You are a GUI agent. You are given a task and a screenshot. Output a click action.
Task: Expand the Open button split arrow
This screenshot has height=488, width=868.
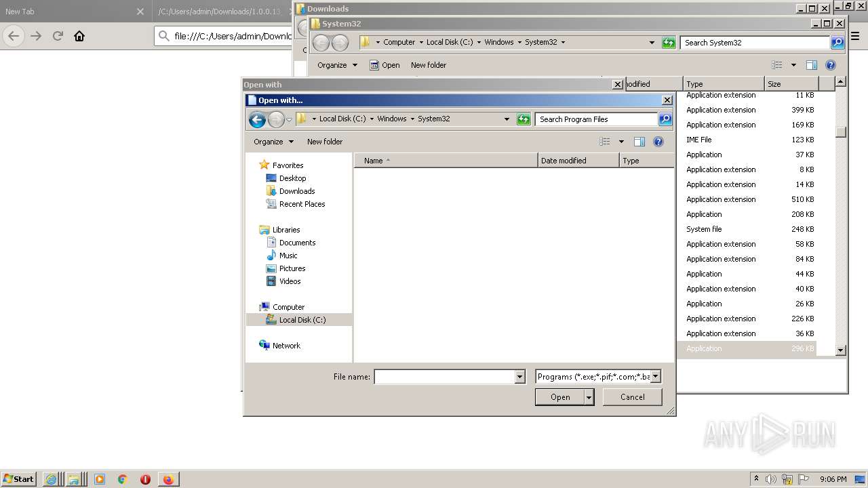pos(589,397)
